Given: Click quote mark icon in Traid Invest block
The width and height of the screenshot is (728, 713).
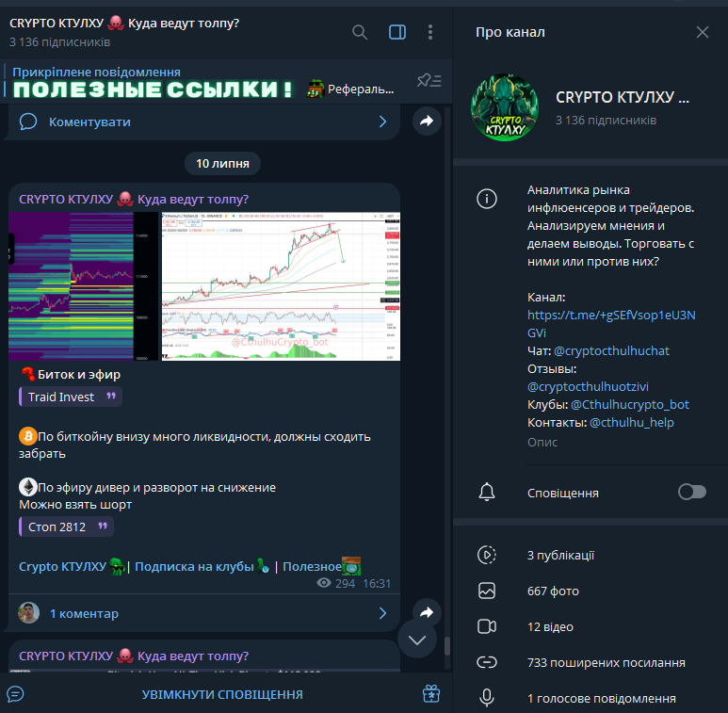Looking at the screenshot, I should 111,396.
